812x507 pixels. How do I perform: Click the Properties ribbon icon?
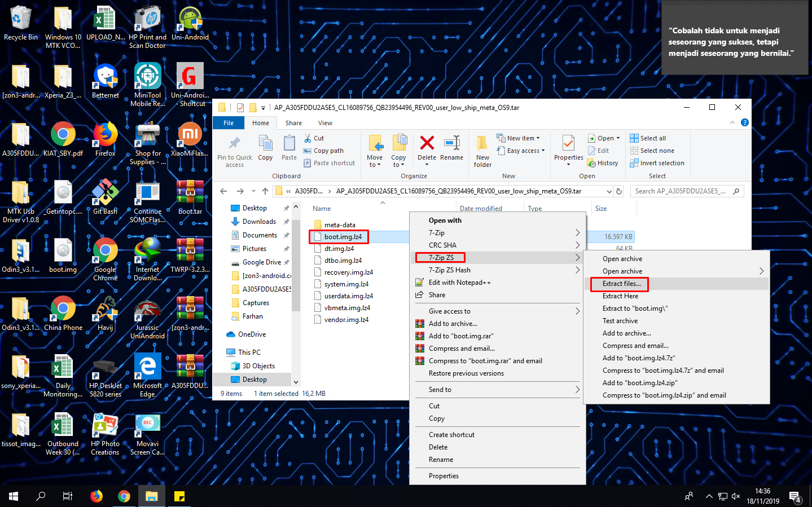[x=569, y=143]
